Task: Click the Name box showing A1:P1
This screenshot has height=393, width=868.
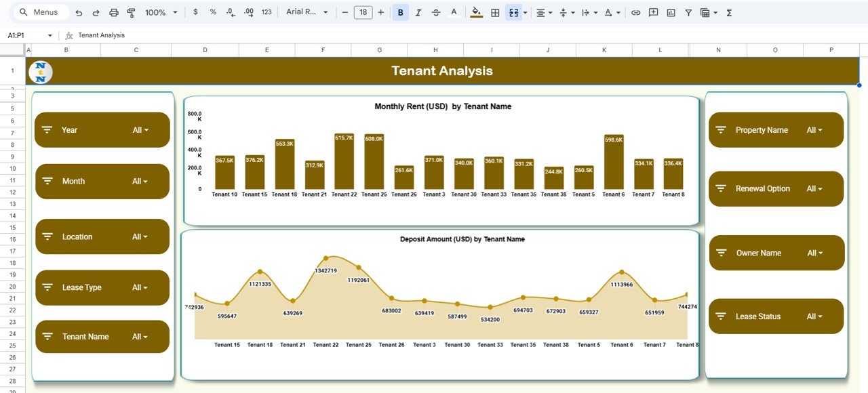Action: [x=27, y=35]
